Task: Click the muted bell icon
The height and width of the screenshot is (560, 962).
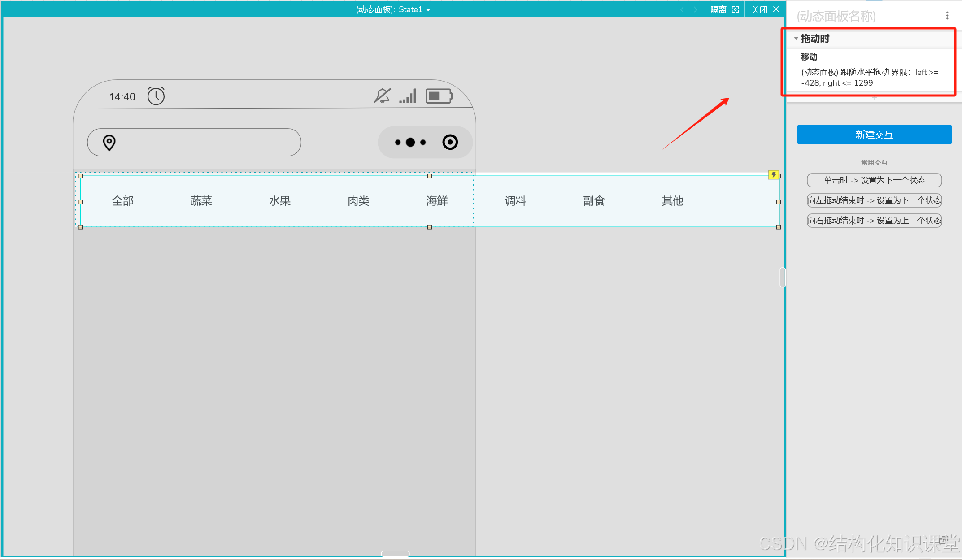Action: coord(383,96)
